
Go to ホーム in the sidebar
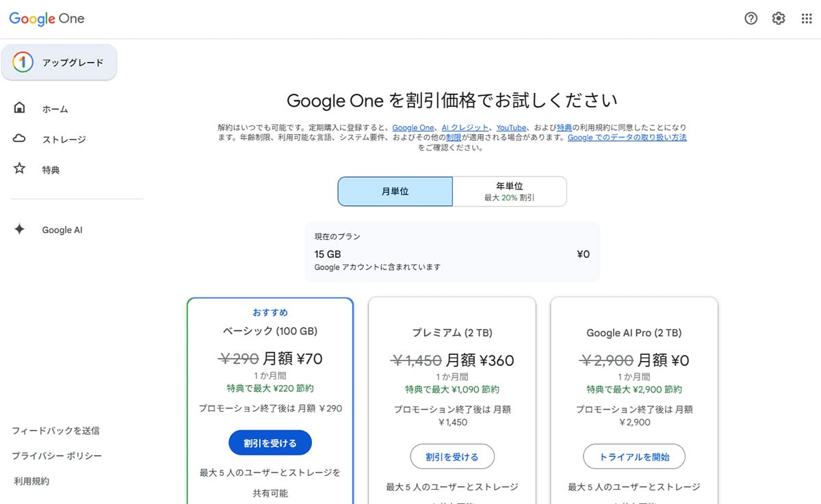click(55, 109)
